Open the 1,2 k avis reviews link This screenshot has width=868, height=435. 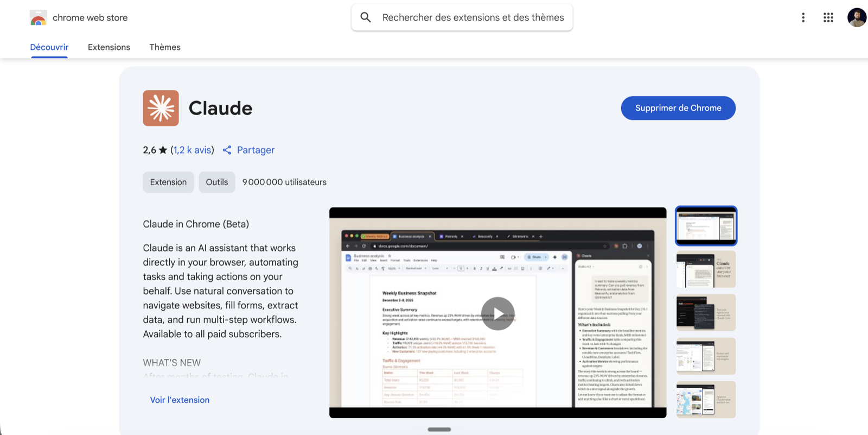click(193, 150)
